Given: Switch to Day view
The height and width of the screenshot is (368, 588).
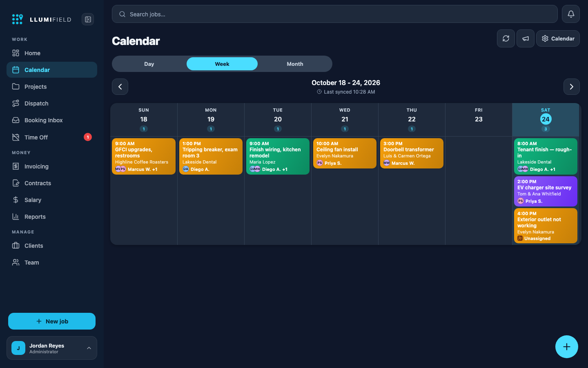Looking at the screenshot, I should (x=149, y=64).
